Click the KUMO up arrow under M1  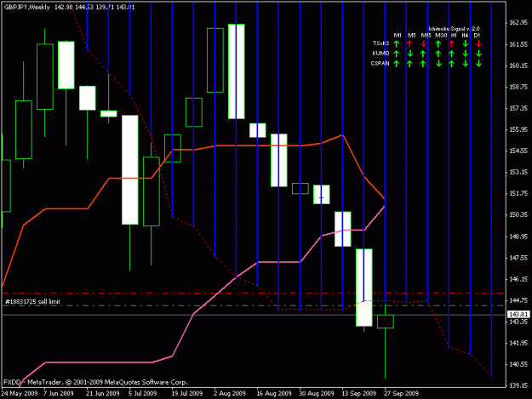click(397, 54)
